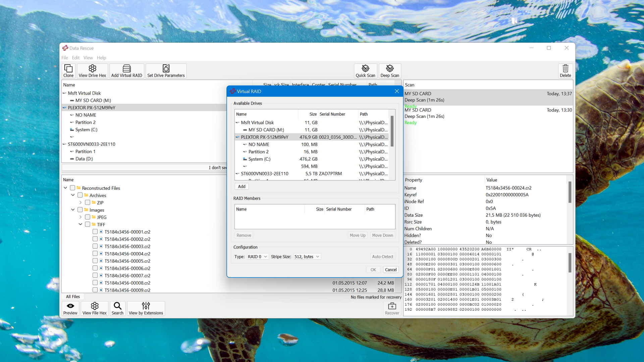Collapse the Archives tree node
The image size is (644, 362).
click(73, 195)
